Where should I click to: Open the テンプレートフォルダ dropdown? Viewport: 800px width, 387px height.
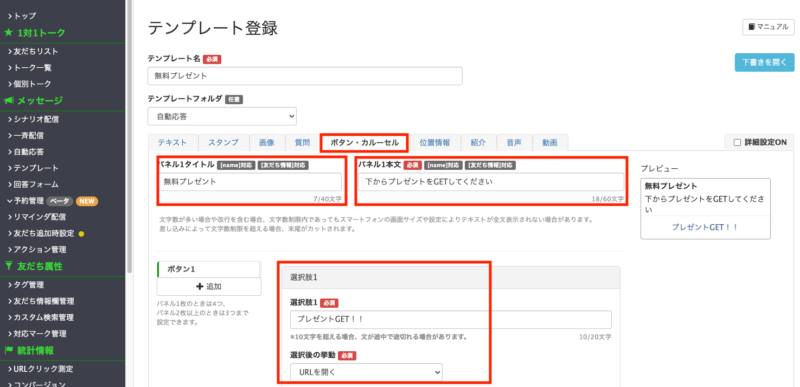222,116
